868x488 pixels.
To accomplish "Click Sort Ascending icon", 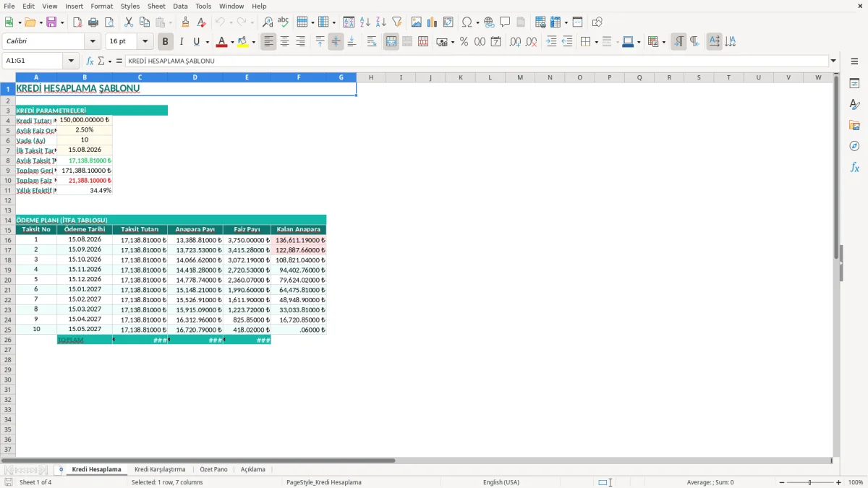I will click(365, 22).
